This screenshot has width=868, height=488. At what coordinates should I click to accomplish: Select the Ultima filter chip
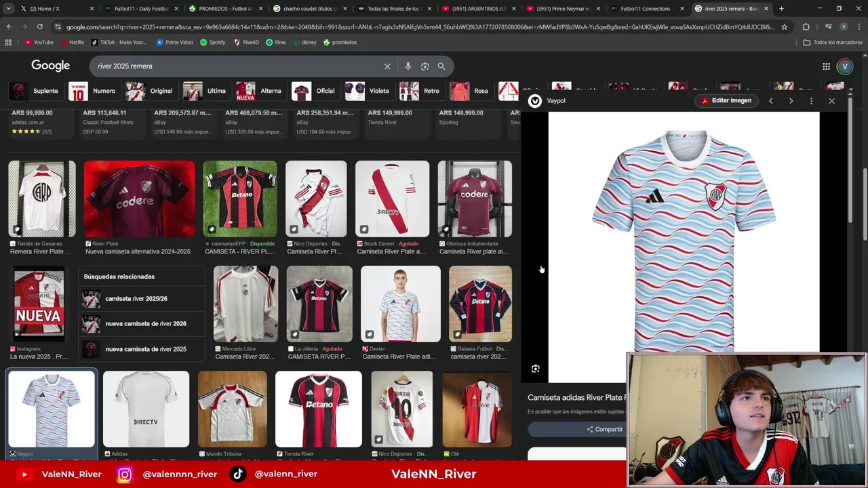tap(205, 91)
